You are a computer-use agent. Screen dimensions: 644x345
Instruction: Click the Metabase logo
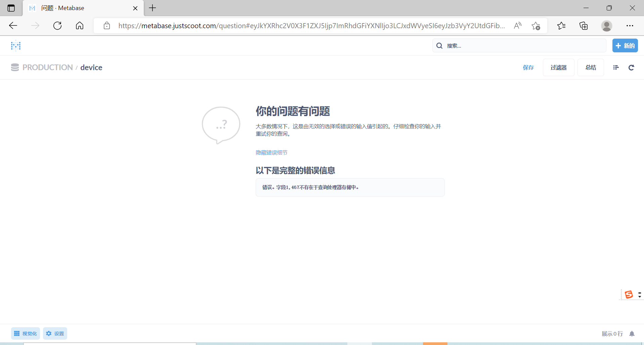pyautogui.click(x=15, y=45)
